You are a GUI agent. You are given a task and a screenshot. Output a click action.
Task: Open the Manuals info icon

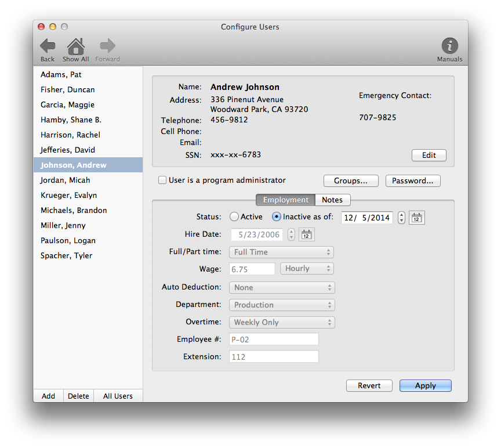449,46
